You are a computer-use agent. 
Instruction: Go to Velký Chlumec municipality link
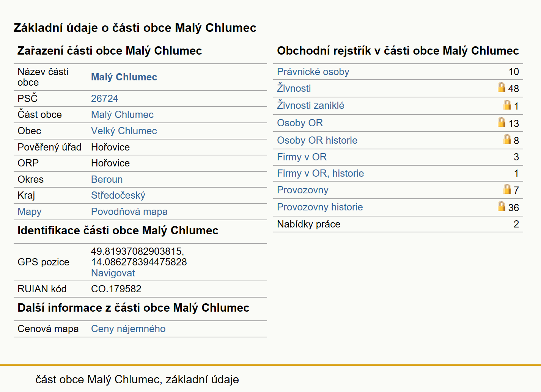point(124,131)
